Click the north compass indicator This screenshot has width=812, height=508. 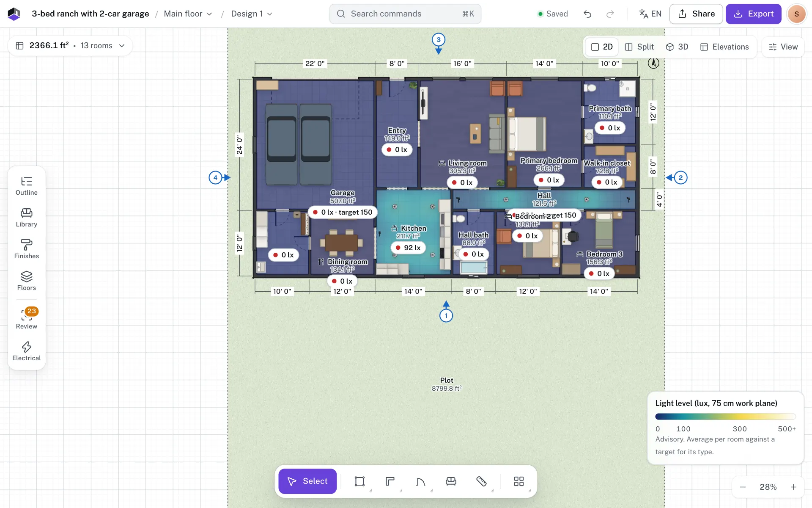coord(653,63)
